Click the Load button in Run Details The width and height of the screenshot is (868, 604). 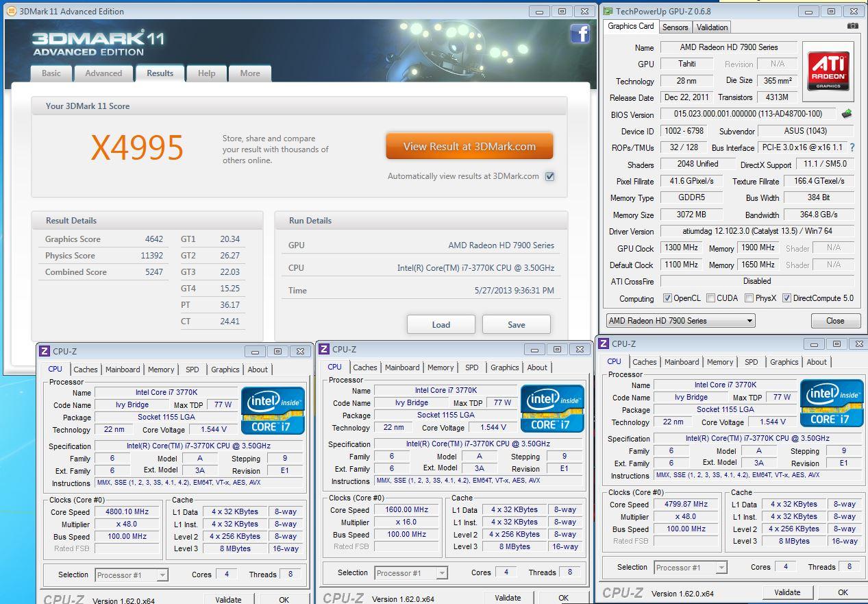click(441, 324)
